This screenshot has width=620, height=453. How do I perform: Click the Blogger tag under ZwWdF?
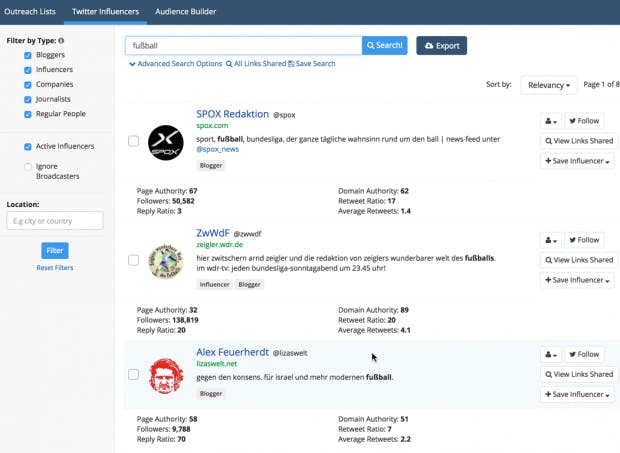(x=249, y=285)
